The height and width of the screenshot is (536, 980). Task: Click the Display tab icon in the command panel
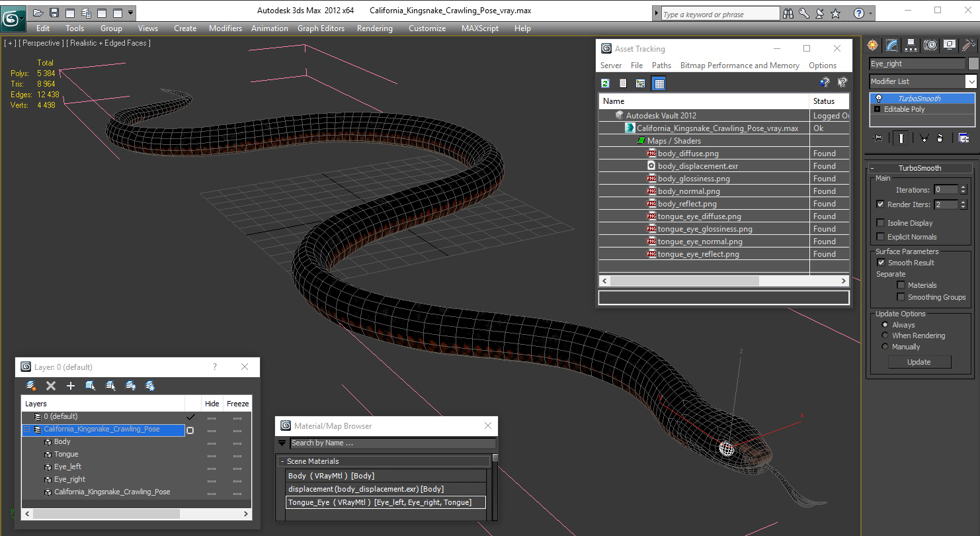[x=950, y=45]
